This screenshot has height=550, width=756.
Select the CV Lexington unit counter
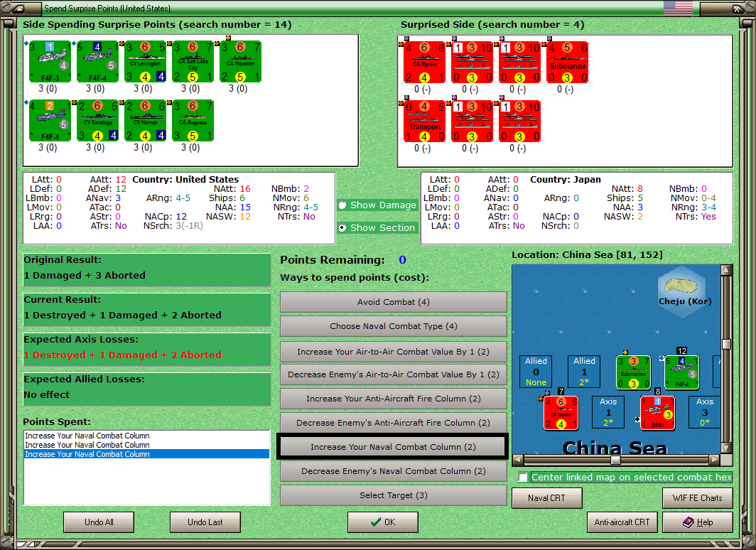145,62
